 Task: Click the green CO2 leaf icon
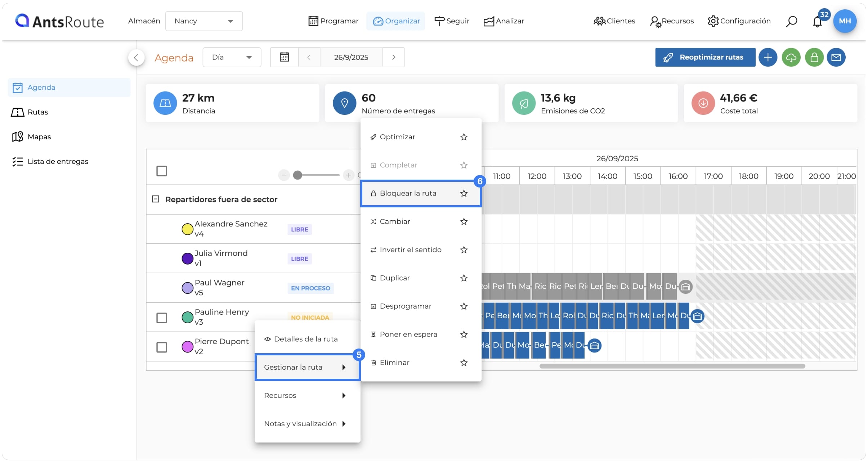(x=524, y=103)
